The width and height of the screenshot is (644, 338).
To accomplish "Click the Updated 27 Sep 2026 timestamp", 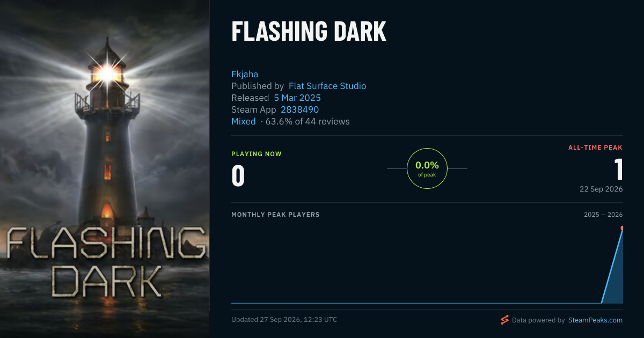I will pos(284,320).
